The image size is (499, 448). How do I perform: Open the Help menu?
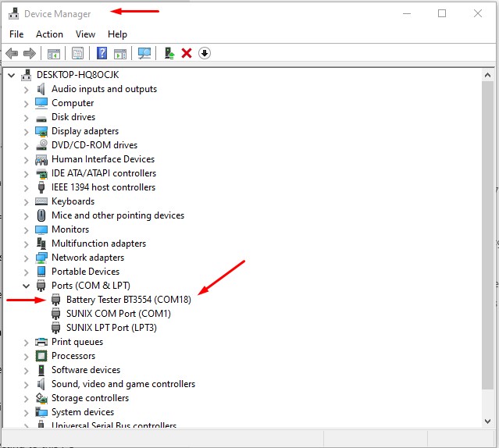(x=117, y=34)
